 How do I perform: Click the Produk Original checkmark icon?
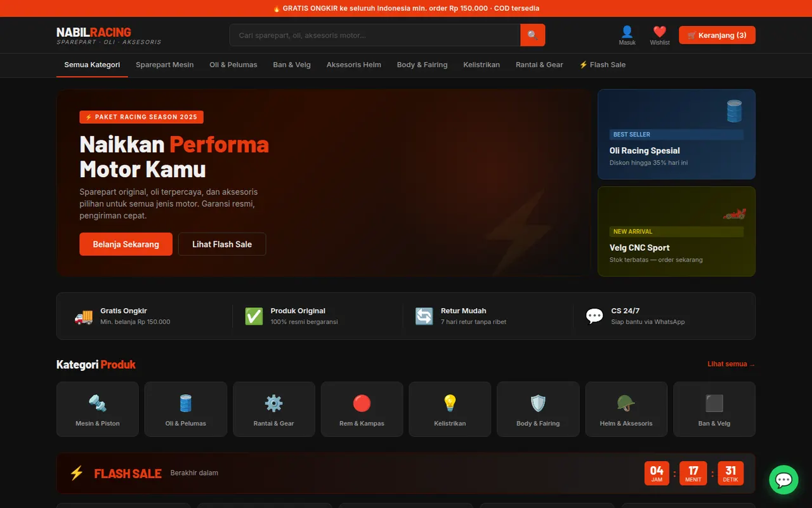254,316
